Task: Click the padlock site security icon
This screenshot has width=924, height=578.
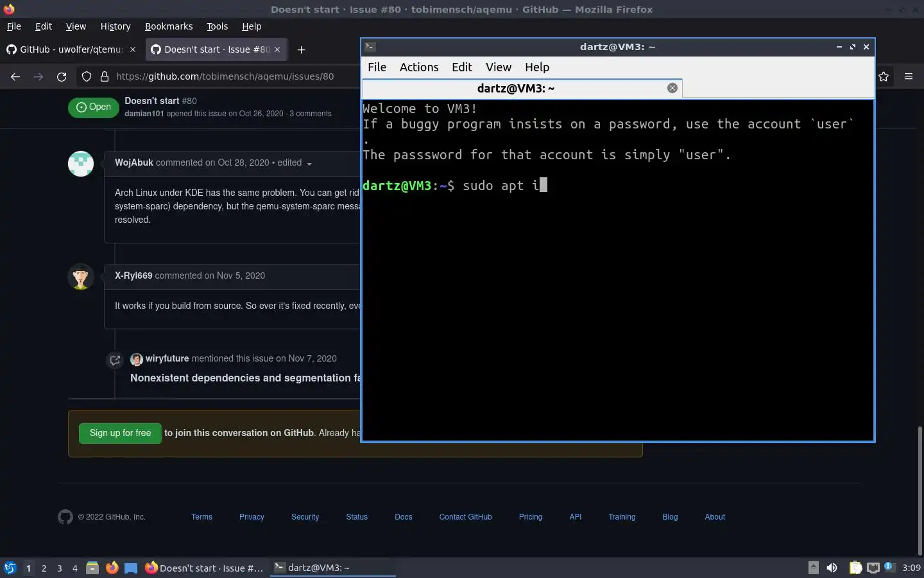Action: pos(105,76)
